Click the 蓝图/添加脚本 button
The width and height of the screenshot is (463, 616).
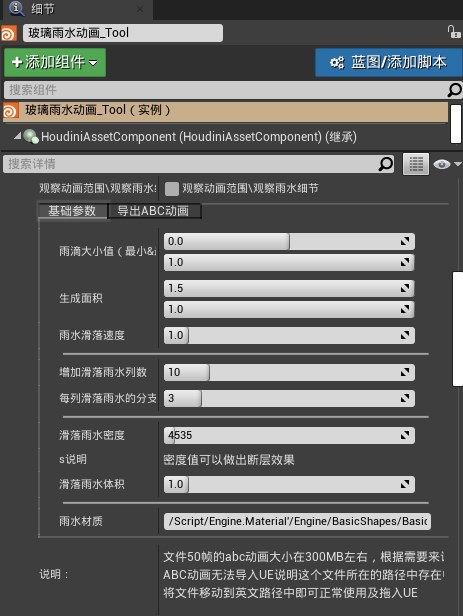[x=388, y=62]
